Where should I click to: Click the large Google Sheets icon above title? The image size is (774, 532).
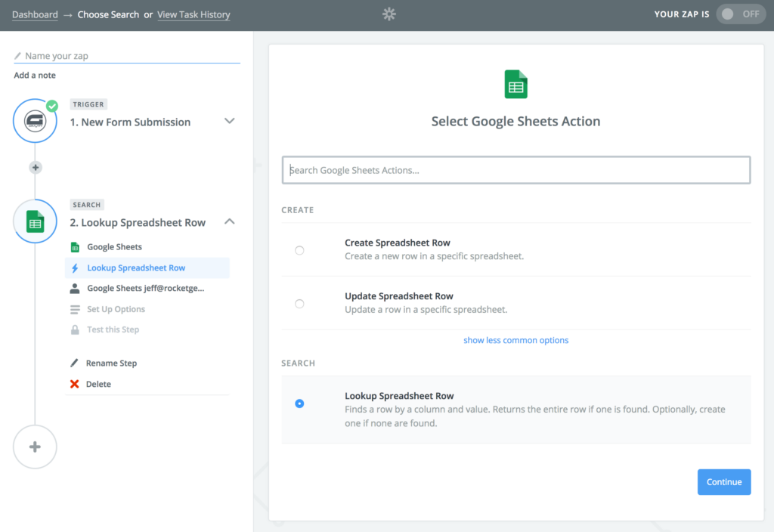515,85
